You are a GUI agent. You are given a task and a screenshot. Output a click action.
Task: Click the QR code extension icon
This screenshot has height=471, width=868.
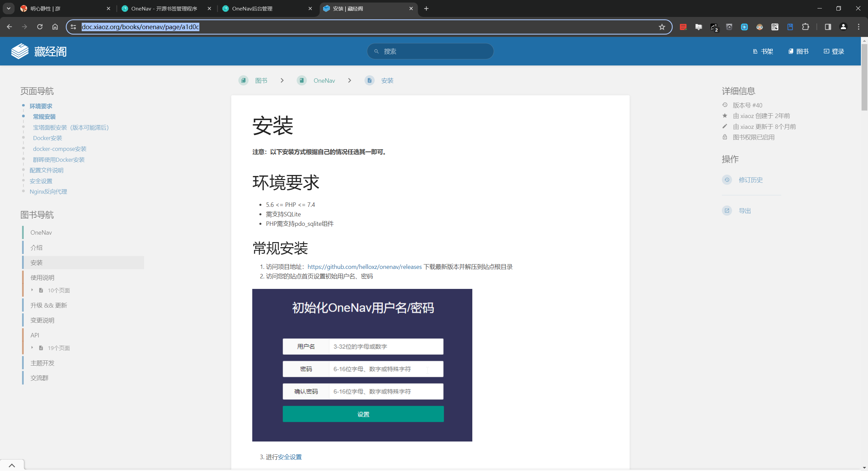tap(775, 27)
